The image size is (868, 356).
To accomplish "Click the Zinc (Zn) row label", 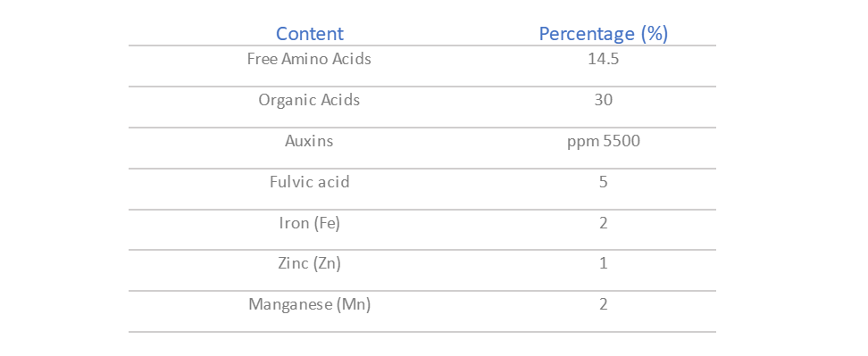I will 309,264.
